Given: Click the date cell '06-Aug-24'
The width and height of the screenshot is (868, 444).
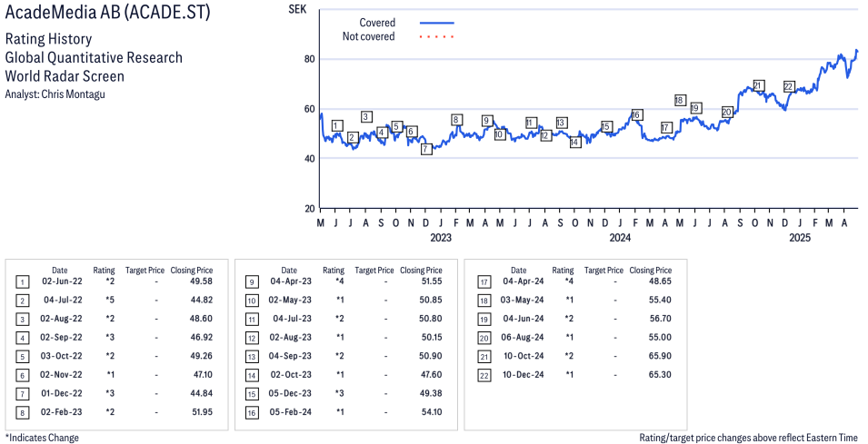Looking at the screenshot, I should point(522,337).
